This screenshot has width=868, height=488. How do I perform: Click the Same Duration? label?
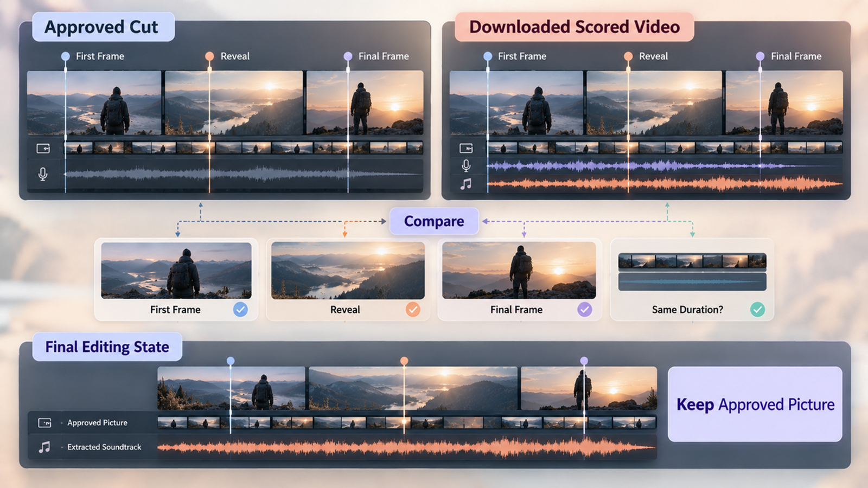point(687,310)
